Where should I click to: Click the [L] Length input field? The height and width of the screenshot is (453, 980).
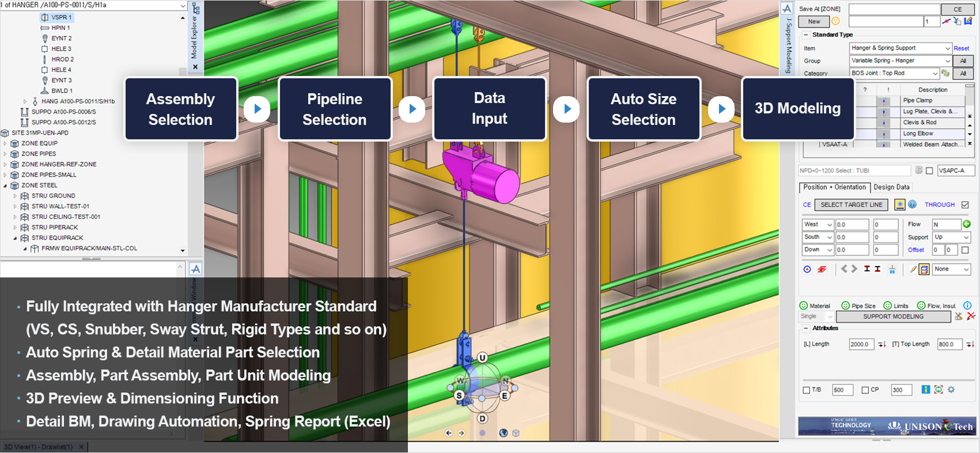click(862, 344)
